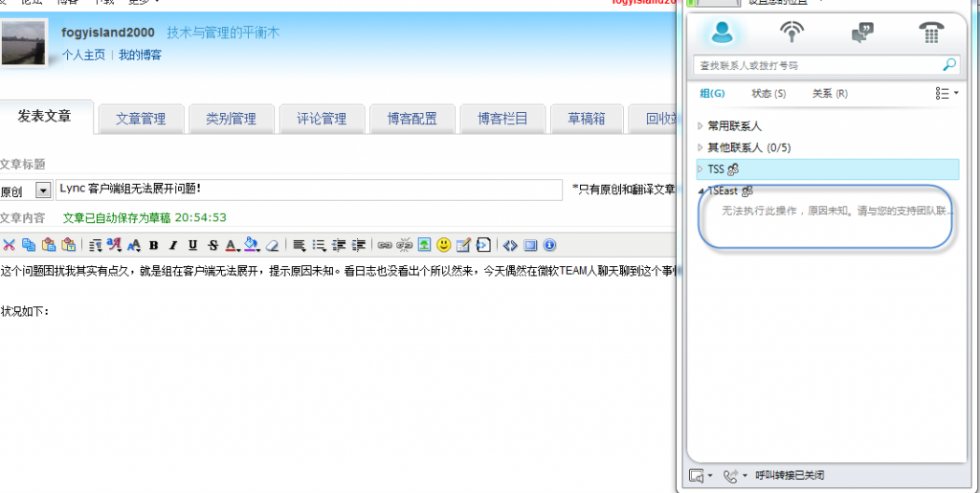Screen dimensions: 980x493
Task: Switch to 评论管理 tab
Action: click(x=322, y=119)
